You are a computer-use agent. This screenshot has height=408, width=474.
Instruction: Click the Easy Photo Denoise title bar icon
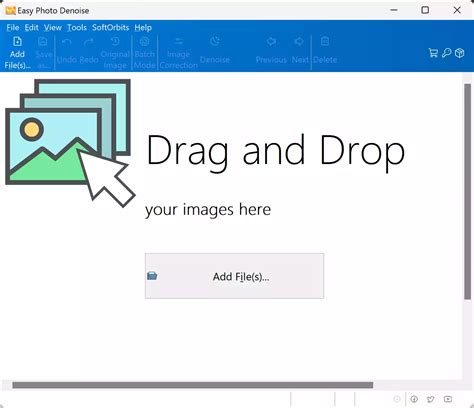coord(10,10)
